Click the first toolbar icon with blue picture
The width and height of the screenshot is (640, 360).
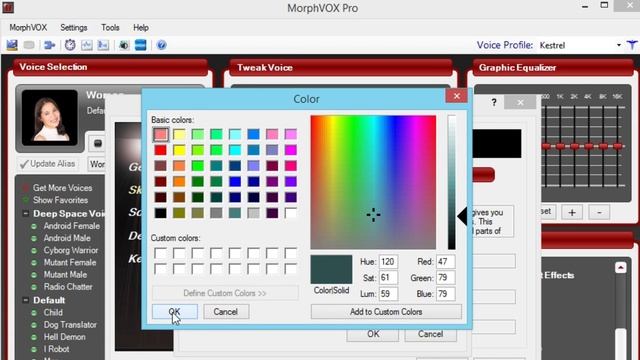point(12,45)
